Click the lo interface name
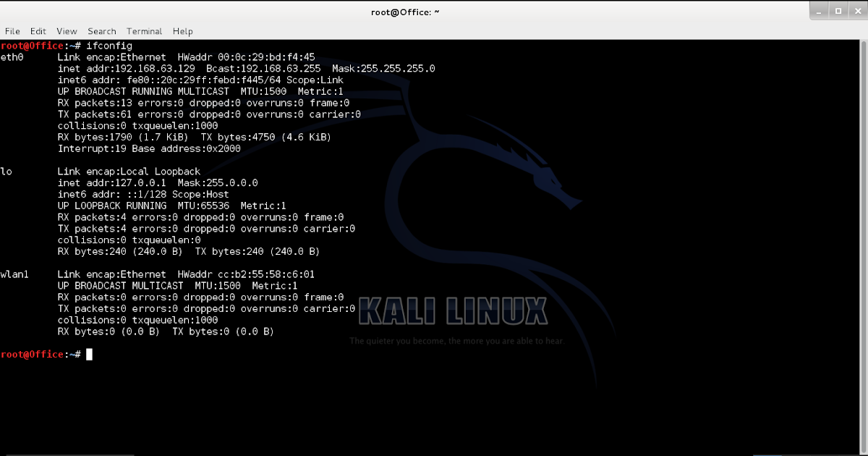The image size is (868, 456). 7,172
